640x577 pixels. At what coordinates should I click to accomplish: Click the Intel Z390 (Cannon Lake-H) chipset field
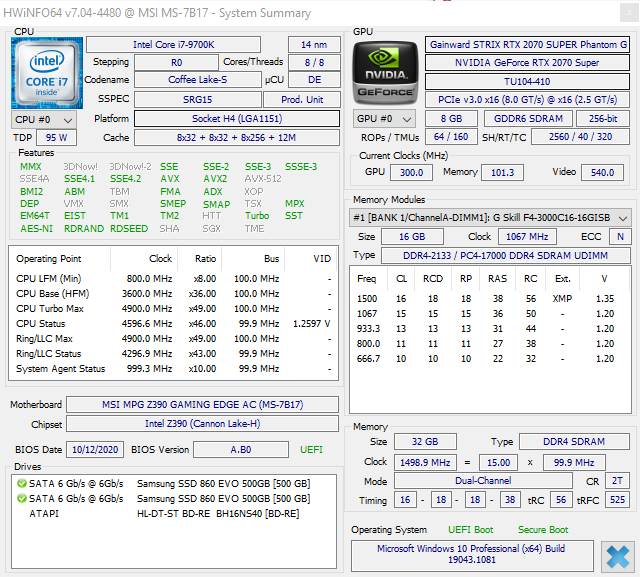tap(202, 424)
